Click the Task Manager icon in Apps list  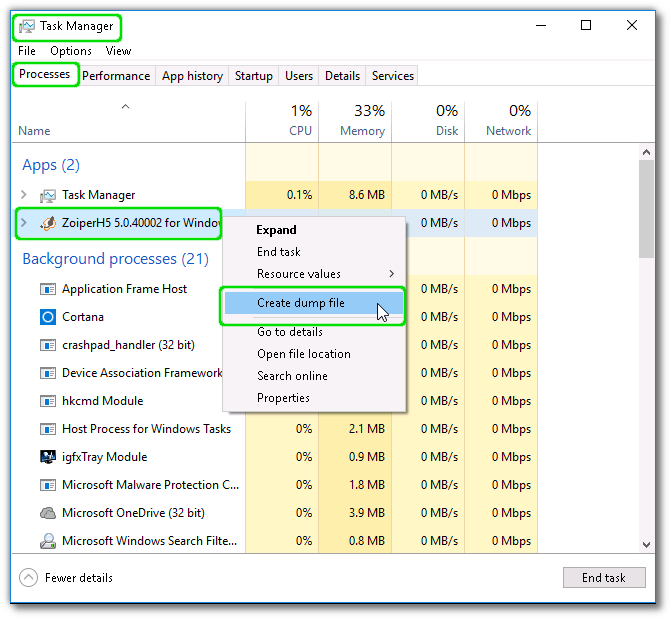[x=47, y=195]
